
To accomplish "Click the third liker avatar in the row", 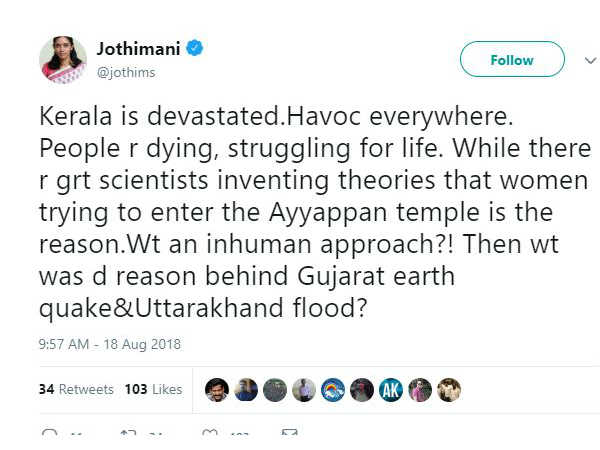I will 275,390.
